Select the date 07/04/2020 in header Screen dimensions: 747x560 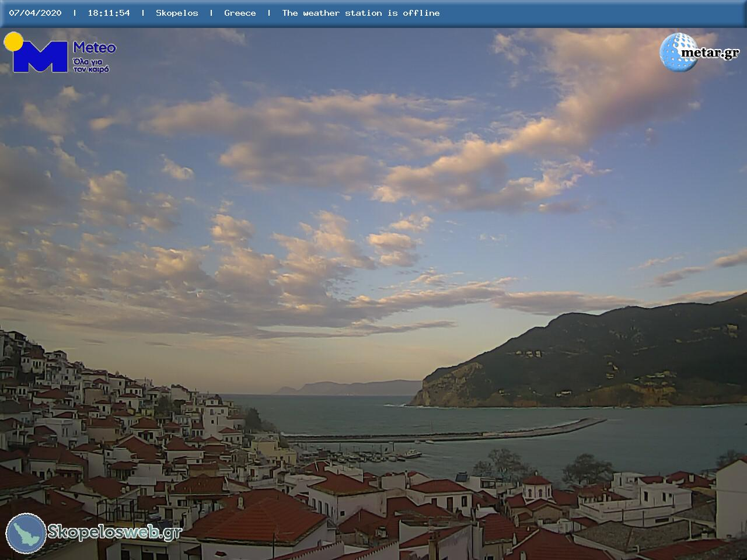point(35,13)
